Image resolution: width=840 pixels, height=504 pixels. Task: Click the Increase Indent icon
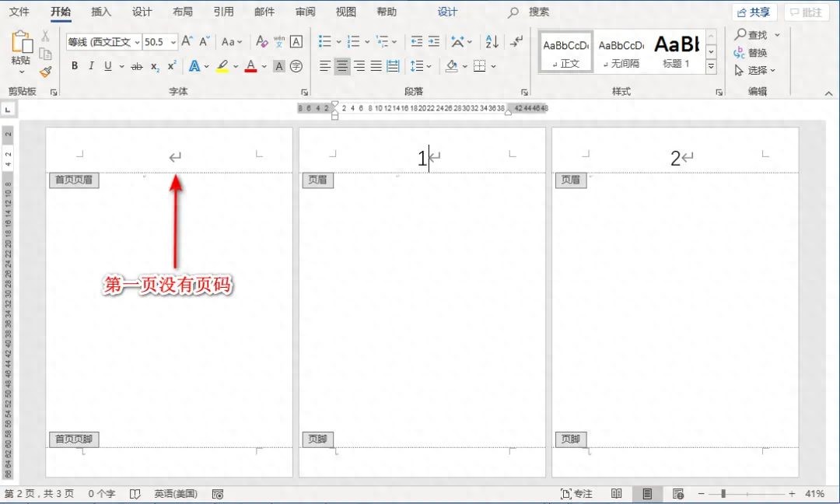(433, 41)
